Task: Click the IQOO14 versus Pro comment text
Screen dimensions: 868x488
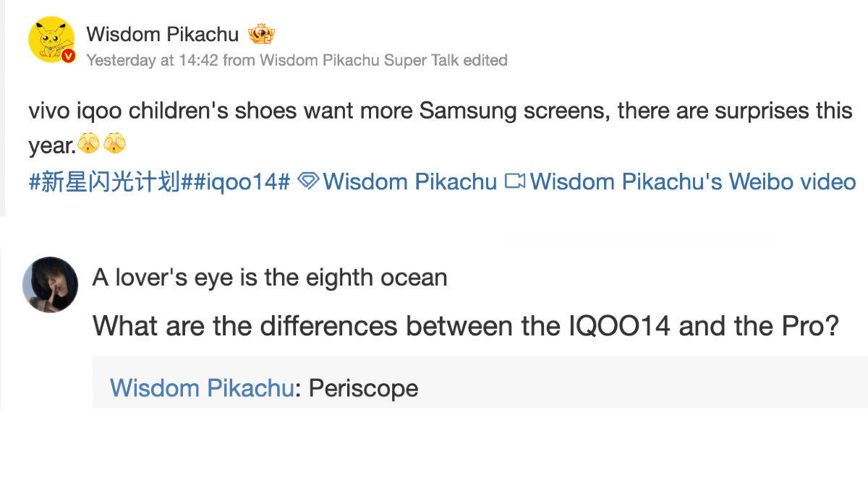Action: [x=465, y=326]
